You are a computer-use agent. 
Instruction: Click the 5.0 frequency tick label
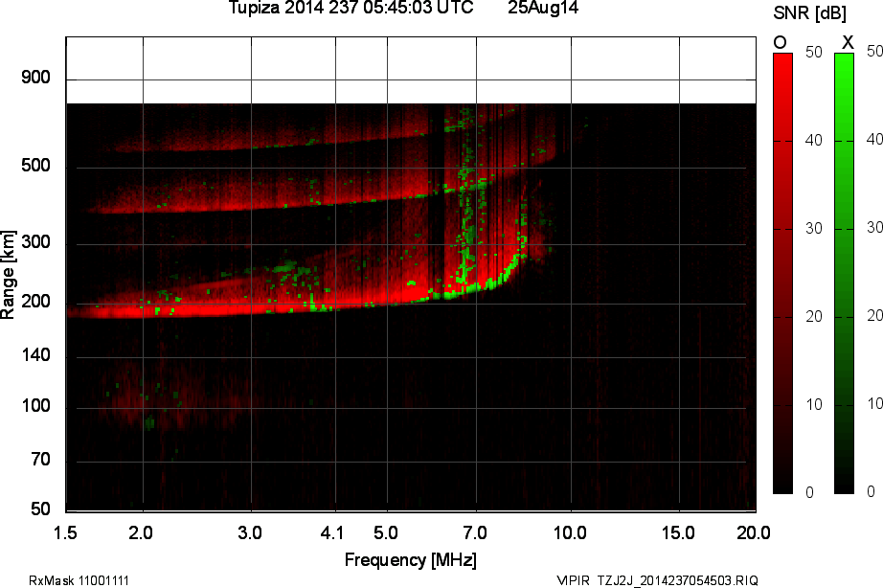(386, 532)
